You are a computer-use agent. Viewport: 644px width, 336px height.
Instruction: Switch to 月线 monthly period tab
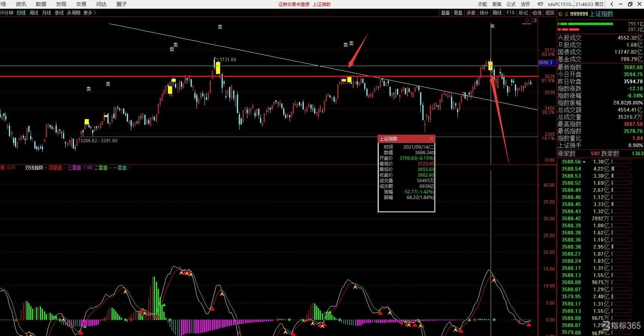point(47,13)
